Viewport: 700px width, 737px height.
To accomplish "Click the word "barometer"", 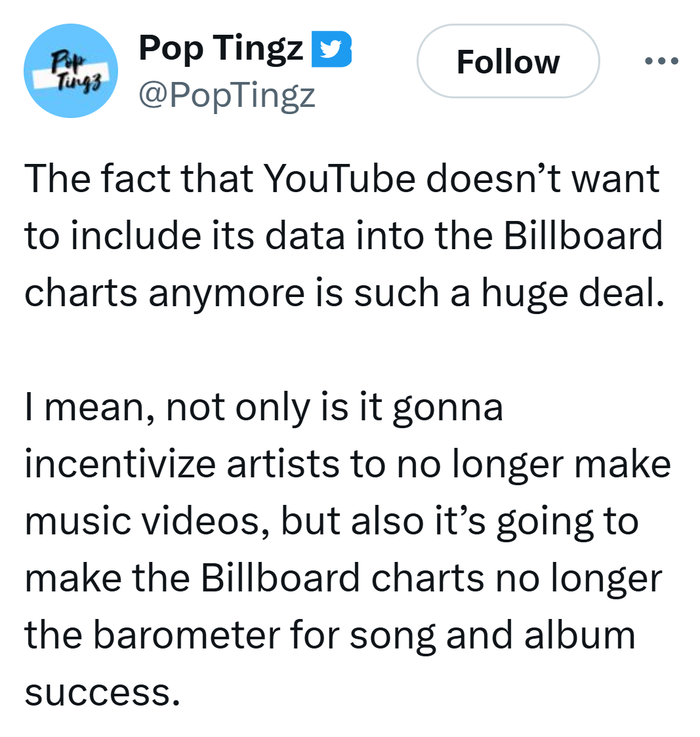I will (177, 635).
